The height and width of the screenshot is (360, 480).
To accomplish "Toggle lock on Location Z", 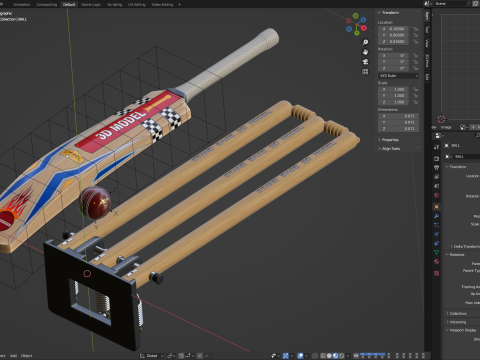I will click(x=416, y=41).
